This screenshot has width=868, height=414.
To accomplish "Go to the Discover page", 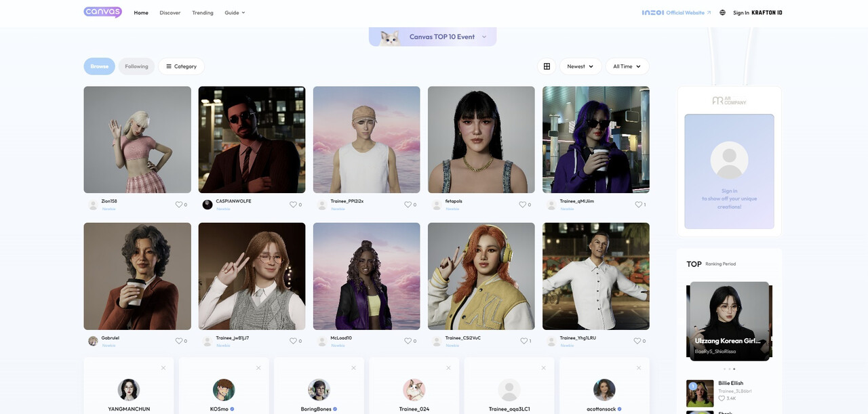I will tap(170, 13).
